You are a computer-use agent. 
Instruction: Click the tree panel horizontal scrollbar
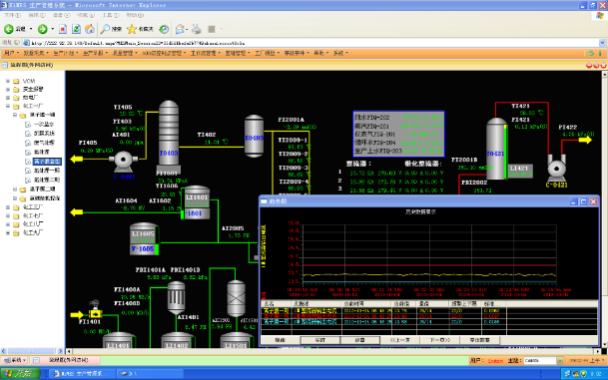32,351
